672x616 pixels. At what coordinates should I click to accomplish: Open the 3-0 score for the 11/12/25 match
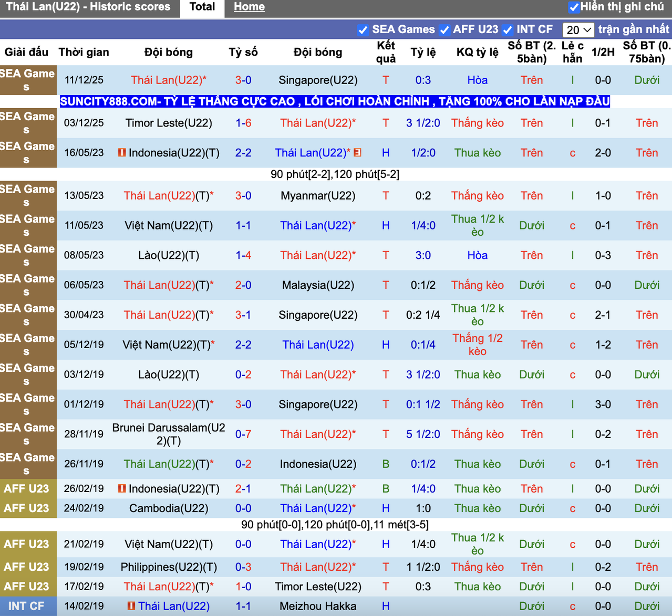(x=243, y=80)
